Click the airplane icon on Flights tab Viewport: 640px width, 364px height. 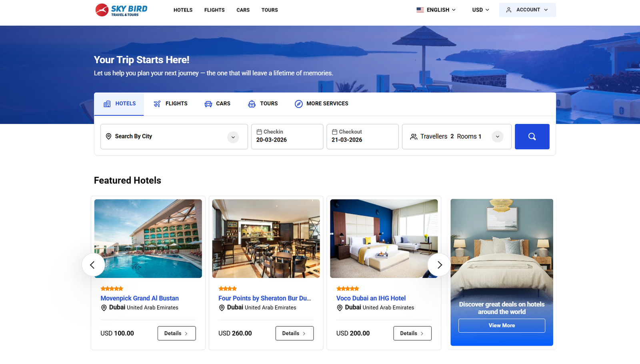point(157,104)
